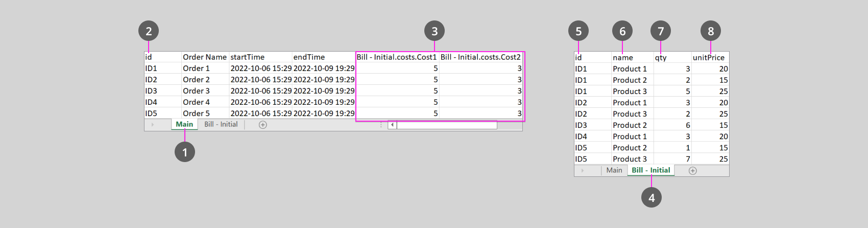Switch to active Main tab in left workbook
Image resolution: width=868 pixels, height=228 pixels.
pyautogui.click(x=184, y=124)
